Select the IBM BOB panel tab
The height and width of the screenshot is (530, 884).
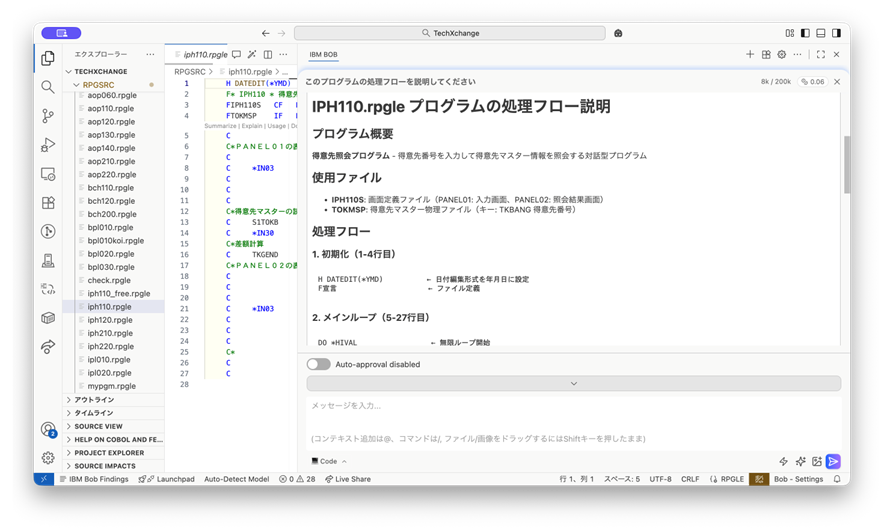pyautogui.click(x=323, y=55)
